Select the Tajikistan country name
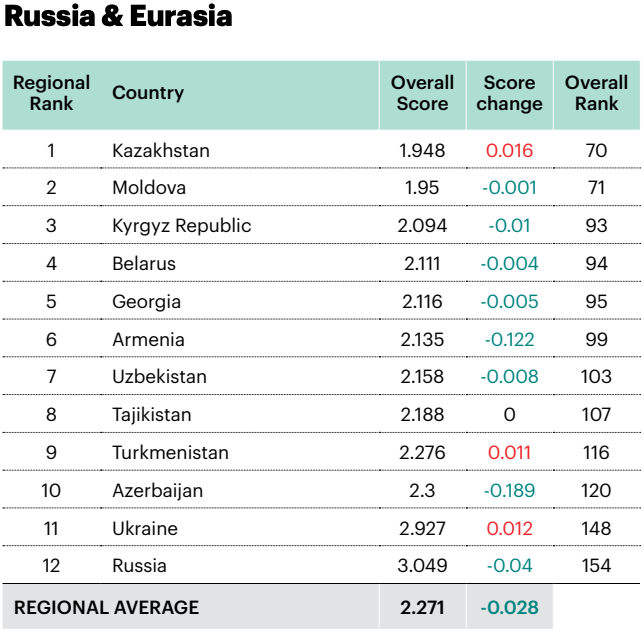The width and height of the screenshot is (644, 632). point(152,415)
